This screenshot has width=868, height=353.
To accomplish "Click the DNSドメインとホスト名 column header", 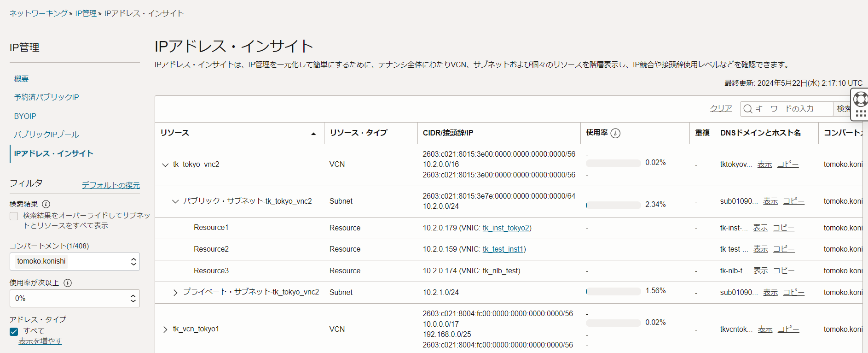I will tap(760, 133).
